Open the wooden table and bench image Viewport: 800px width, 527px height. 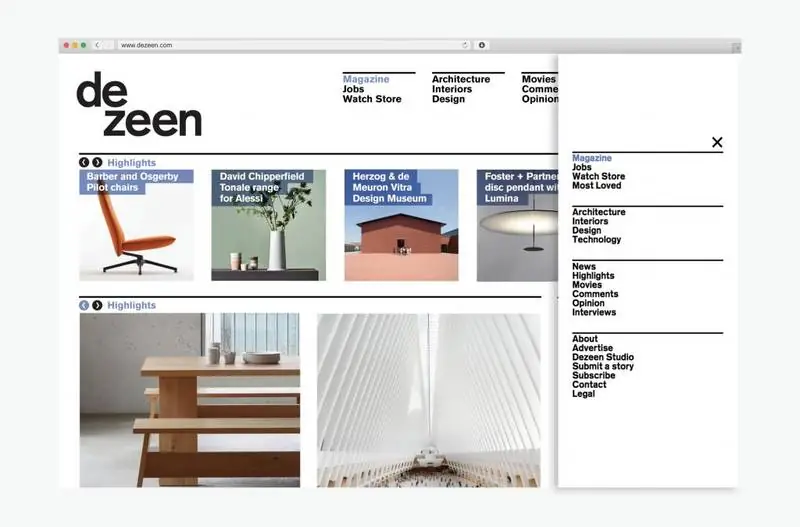click(x=190, y=400)
